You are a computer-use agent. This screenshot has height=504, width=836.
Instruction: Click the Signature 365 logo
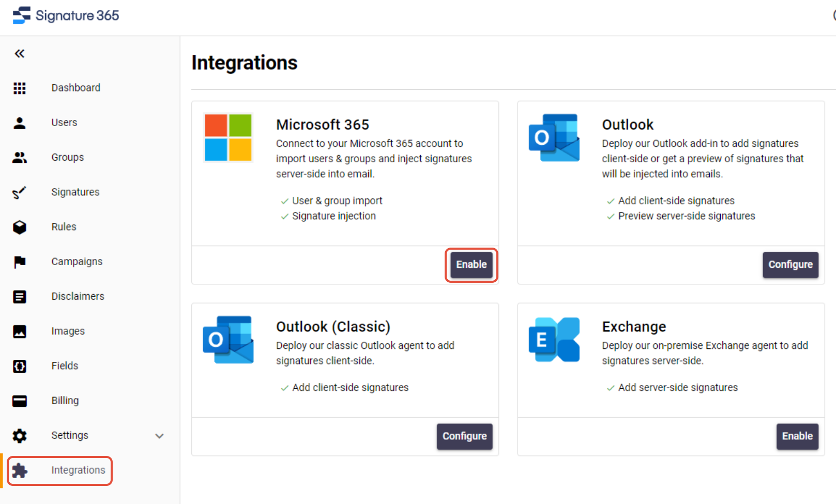tap(66, 16)
